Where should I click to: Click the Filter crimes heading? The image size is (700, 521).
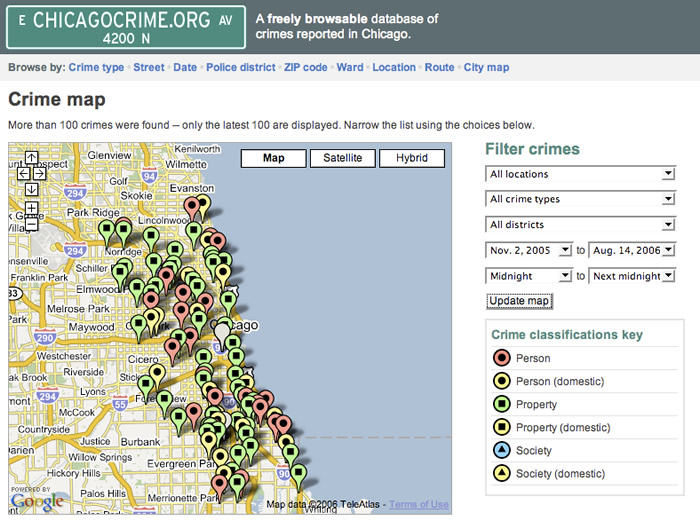point(532,149)
